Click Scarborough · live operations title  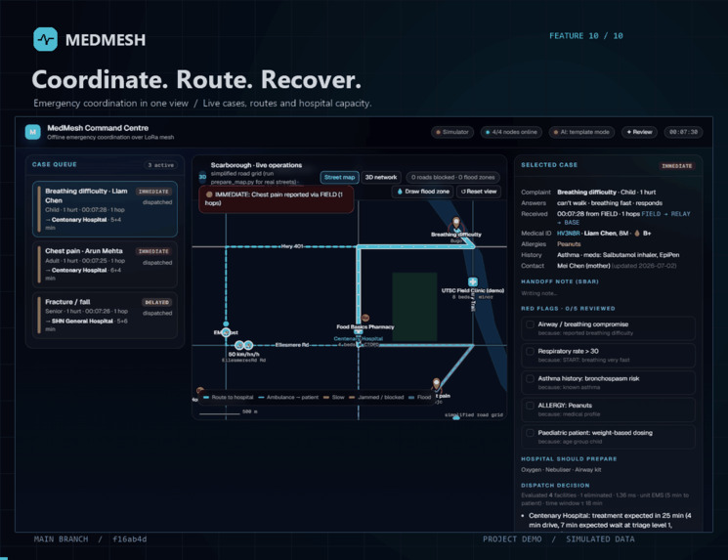click(x=256, y=165)
